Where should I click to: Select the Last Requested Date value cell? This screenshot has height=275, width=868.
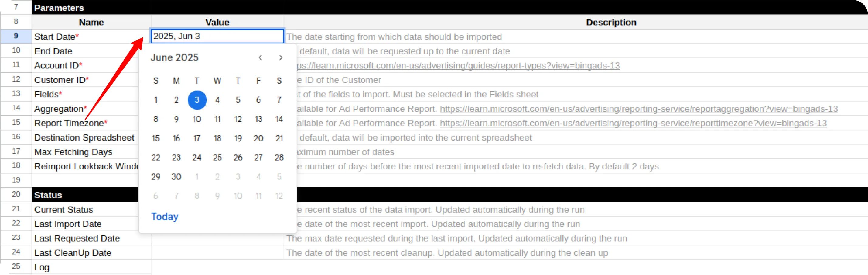pyautogui.click(x=217, y=238)
